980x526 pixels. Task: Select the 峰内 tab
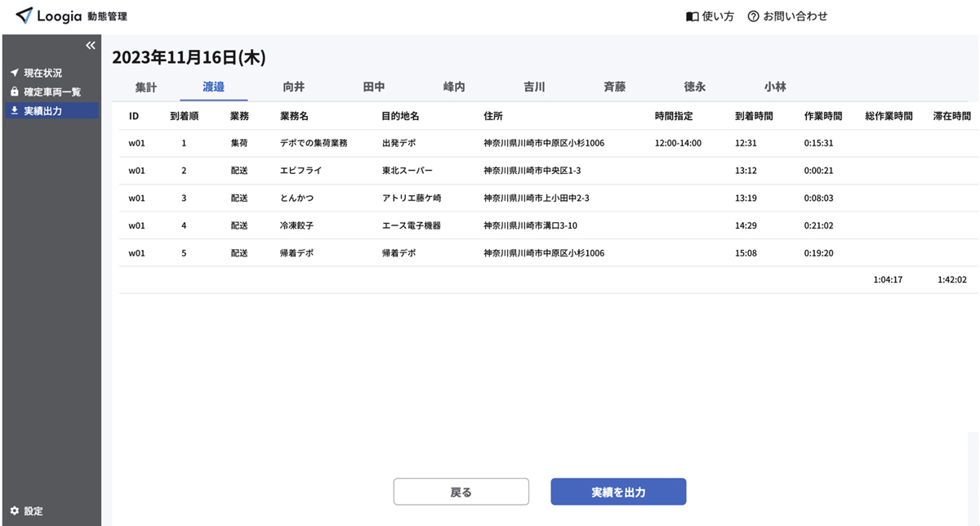[x=454, y=87]
